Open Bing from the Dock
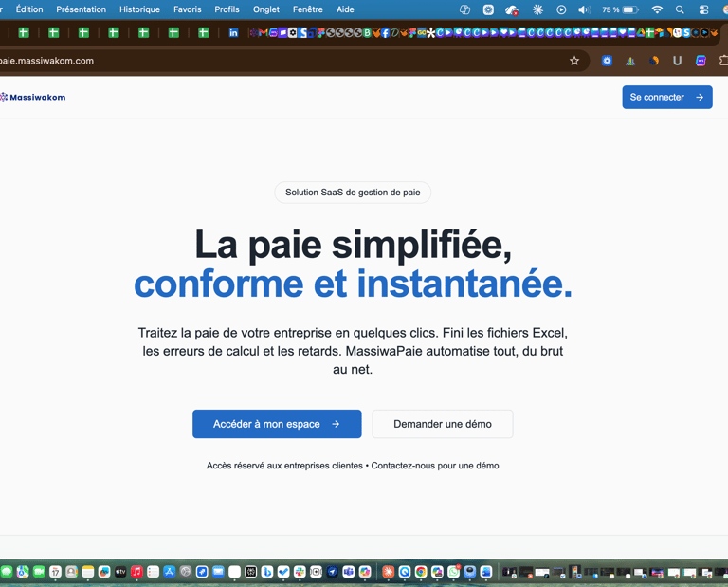728x587 pixels. tap(267, 572)
